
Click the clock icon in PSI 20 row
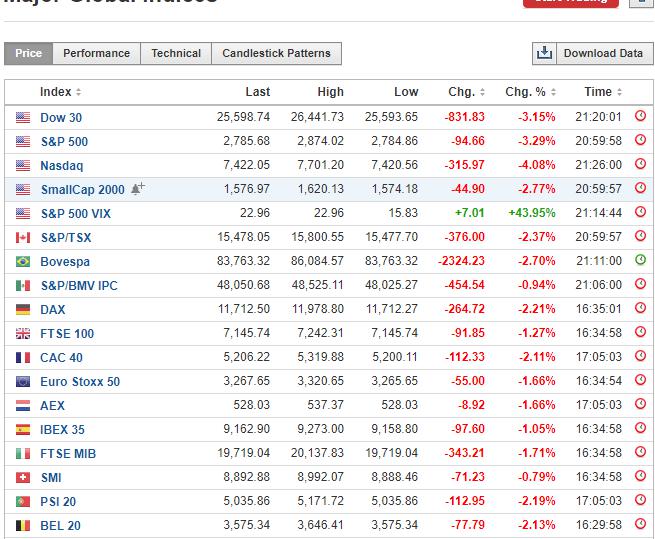[x=640, y=500]
